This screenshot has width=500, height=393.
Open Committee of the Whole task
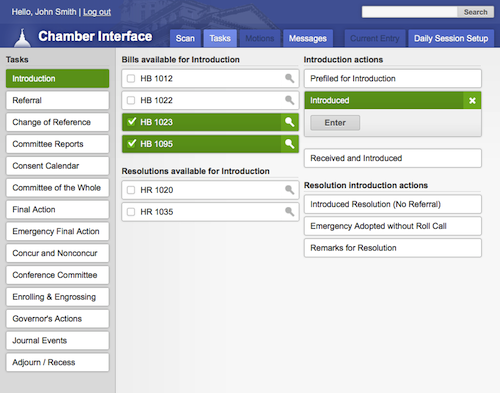[x=57, y=188]
